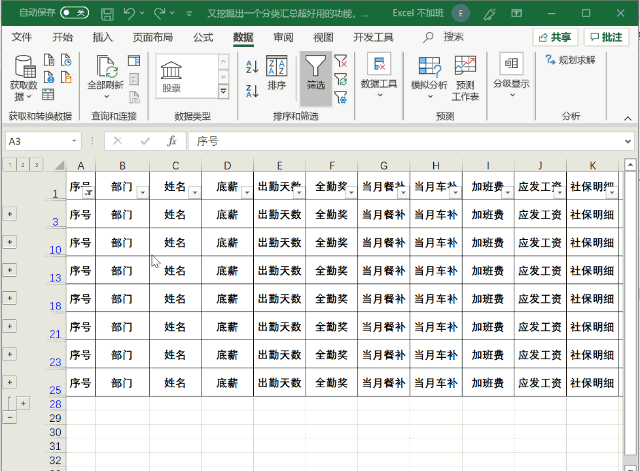640x471 pixels.
Task: Click the user account avatar
Action: pos(460,13)
